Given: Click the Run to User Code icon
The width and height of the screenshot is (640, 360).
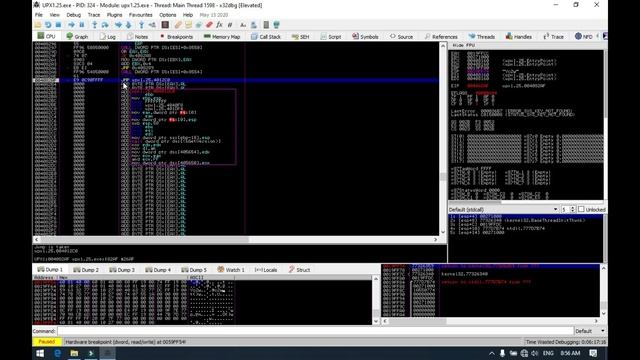Looking at the screenshot, I should pos(152,25).
